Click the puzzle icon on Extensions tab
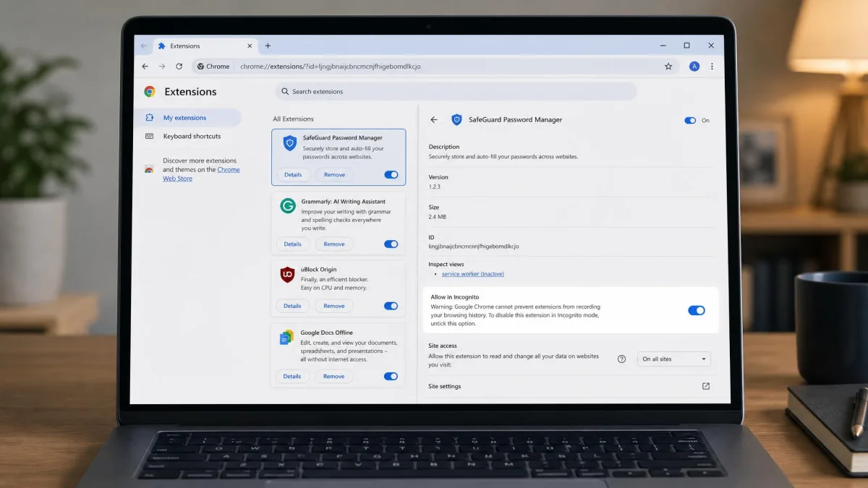 pos(161,46)
